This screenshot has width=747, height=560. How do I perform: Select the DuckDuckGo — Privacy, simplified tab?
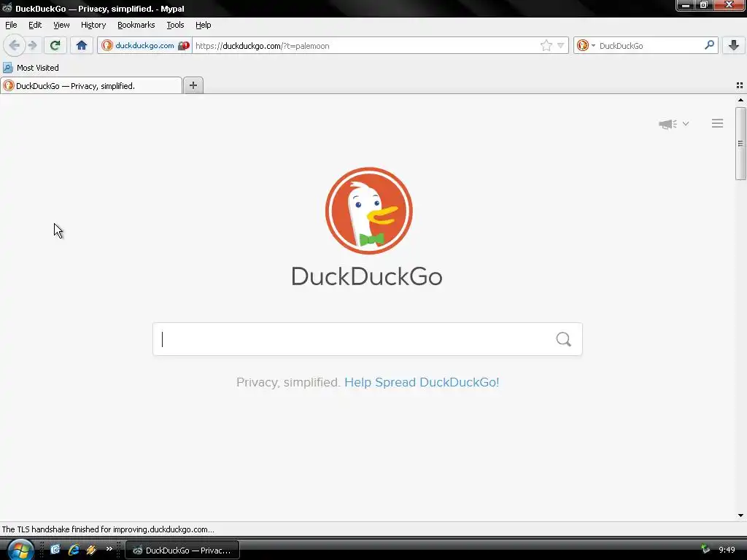[91, 86]
